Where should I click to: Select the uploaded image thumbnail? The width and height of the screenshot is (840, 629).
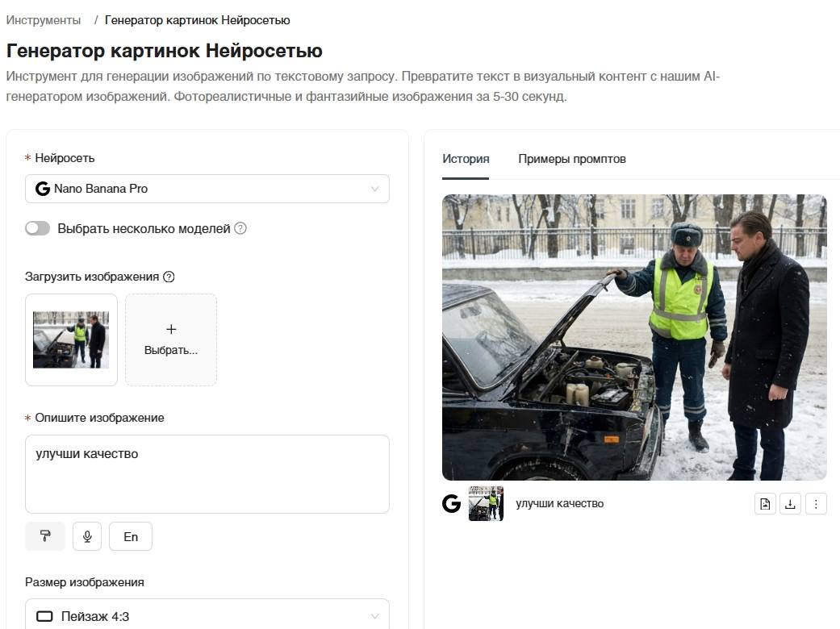[x=71, y=339]
